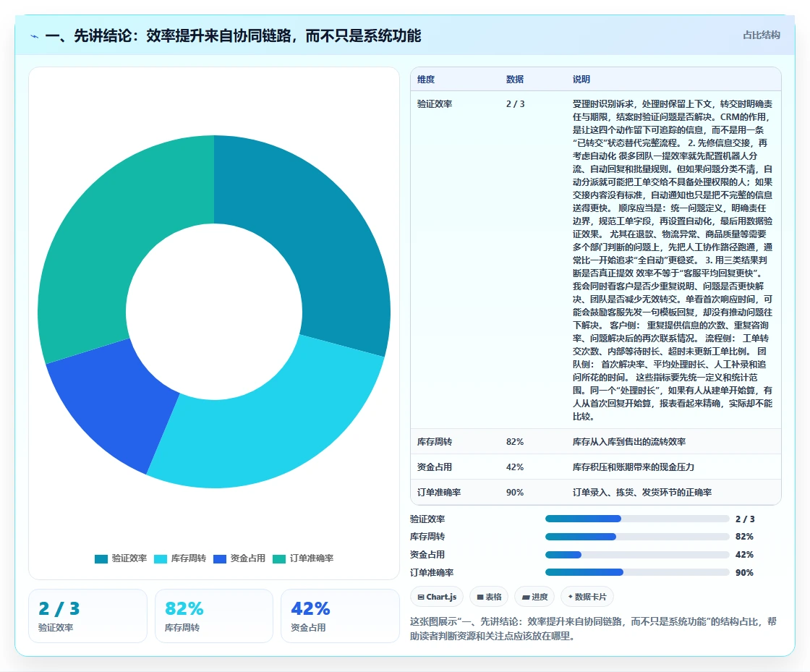Toggle 资金占用 legend color swatch

220,559
